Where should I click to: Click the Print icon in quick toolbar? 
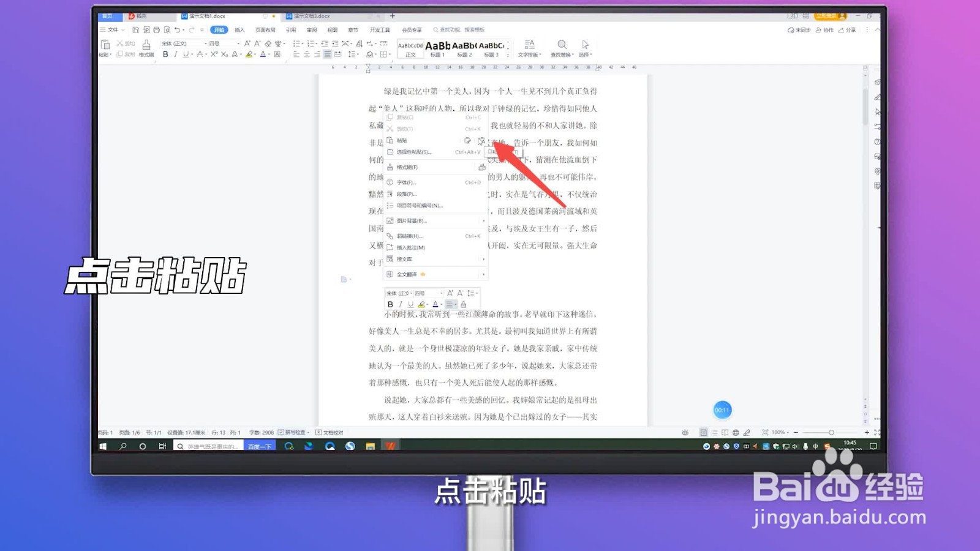point(156,30)
